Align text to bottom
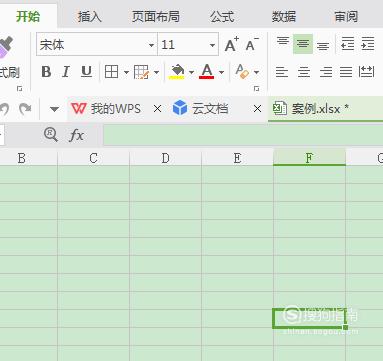This screenshot has width=383, height=361. point(323,45)
